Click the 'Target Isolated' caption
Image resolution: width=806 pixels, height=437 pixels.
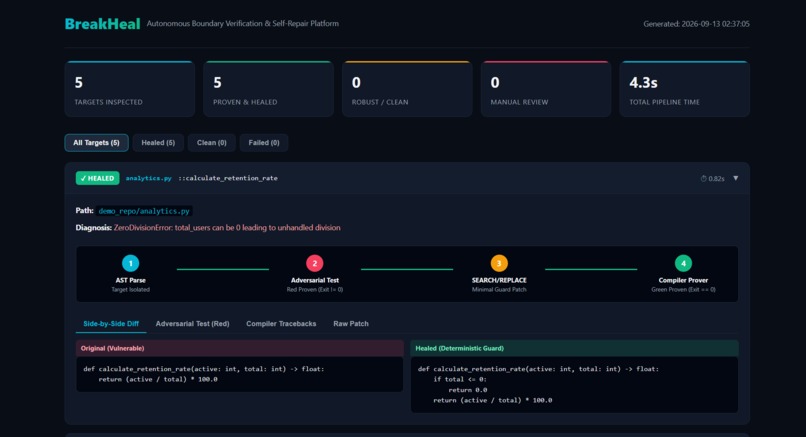[131, 289]
